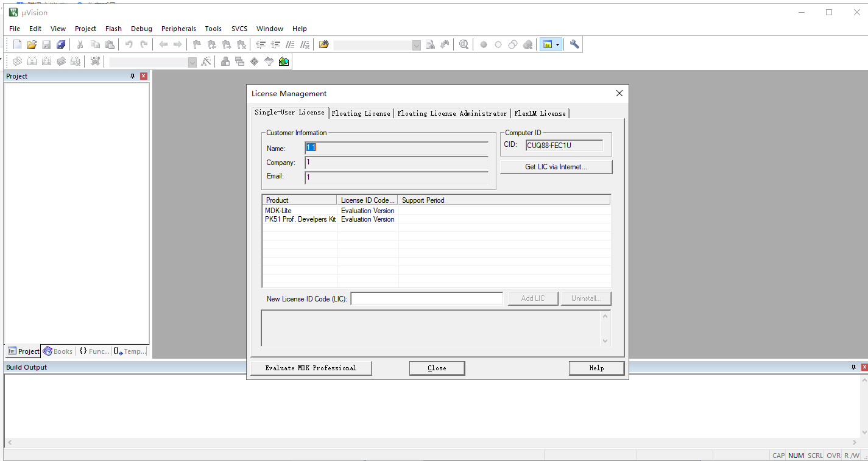
Task: Click the Undo arrow icon
Action: point(129,44)
